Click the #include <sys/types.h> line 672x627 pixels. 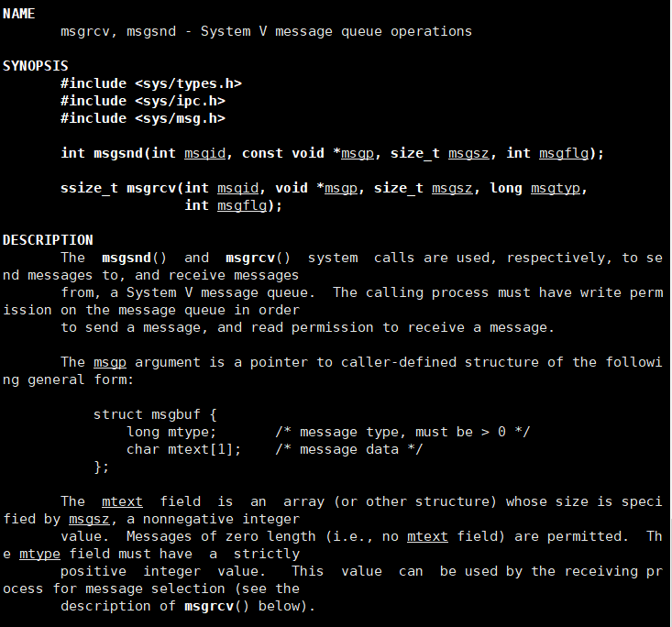(x=151, y=83)
